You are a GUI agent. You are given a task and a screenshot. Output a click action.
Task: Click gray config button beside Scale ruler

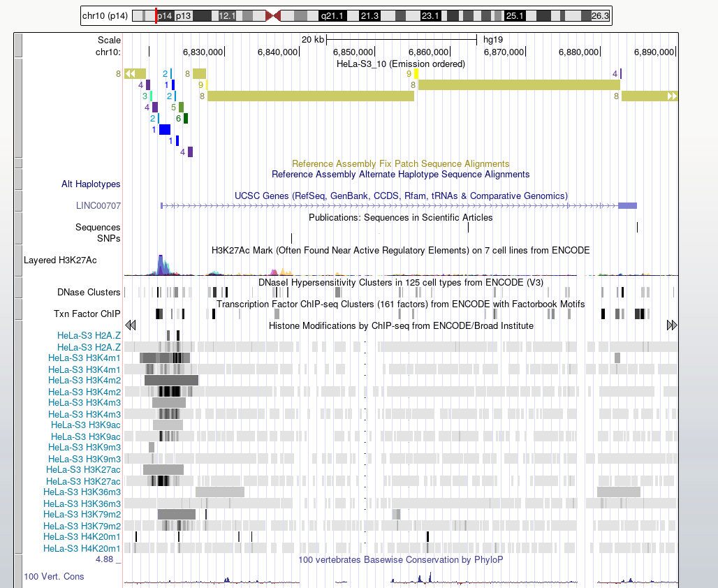(18, 46)
